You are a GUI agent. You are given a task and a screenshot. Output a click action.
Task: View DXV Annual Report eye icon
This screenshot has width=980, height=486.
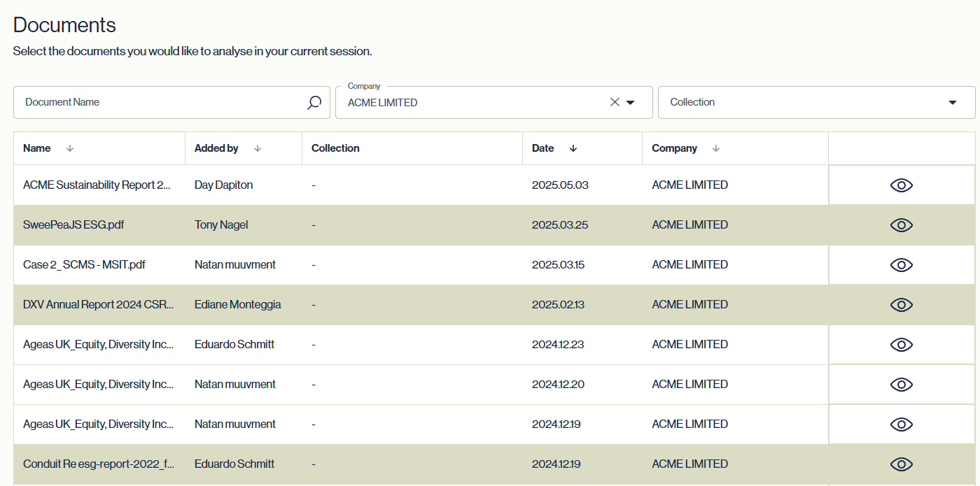coord(902,305)
